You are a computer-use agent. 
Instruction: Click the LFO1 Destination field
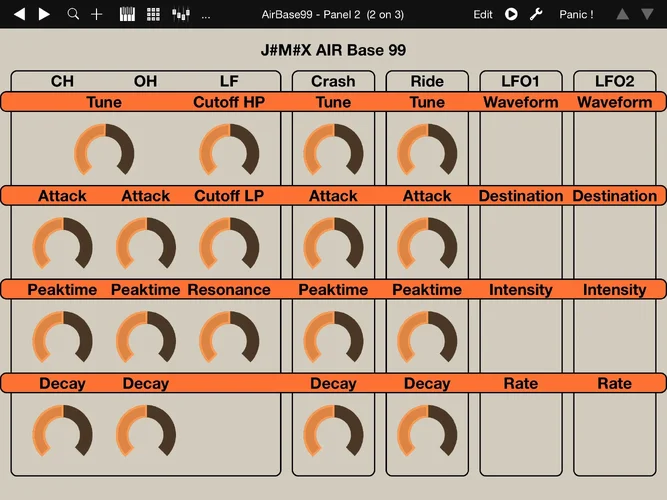pos(521,242)
